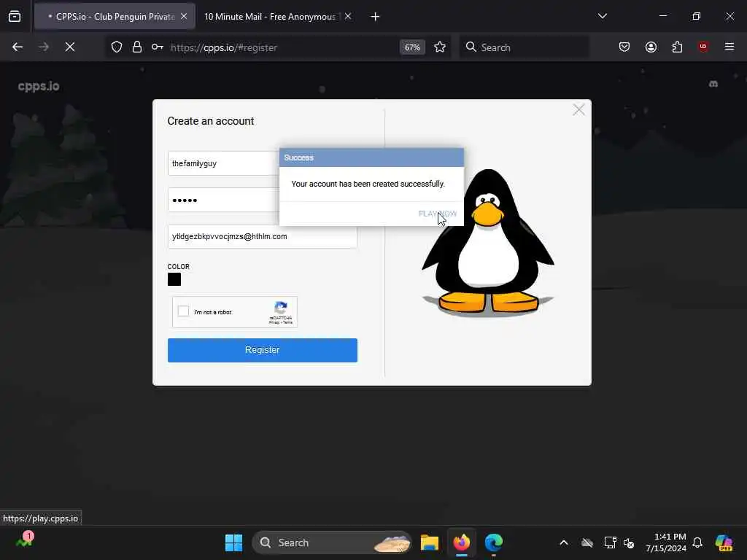Screen dimensions: 747x560
Task: Open extensions puzzle icon
Action: coord(677,47)
